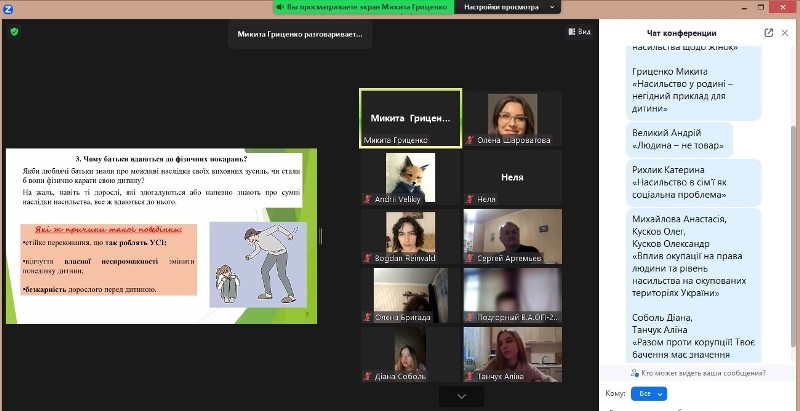Open the Zoom logo window menu
Screen dimensions: 800x411
8,7
